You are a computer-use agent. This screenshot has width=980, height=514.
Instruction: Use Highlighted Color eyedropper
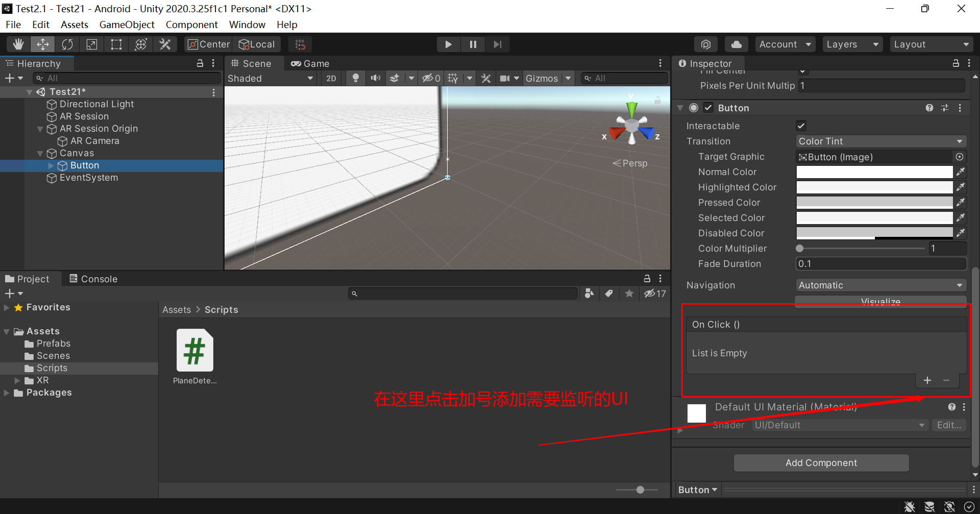(961, 187)
